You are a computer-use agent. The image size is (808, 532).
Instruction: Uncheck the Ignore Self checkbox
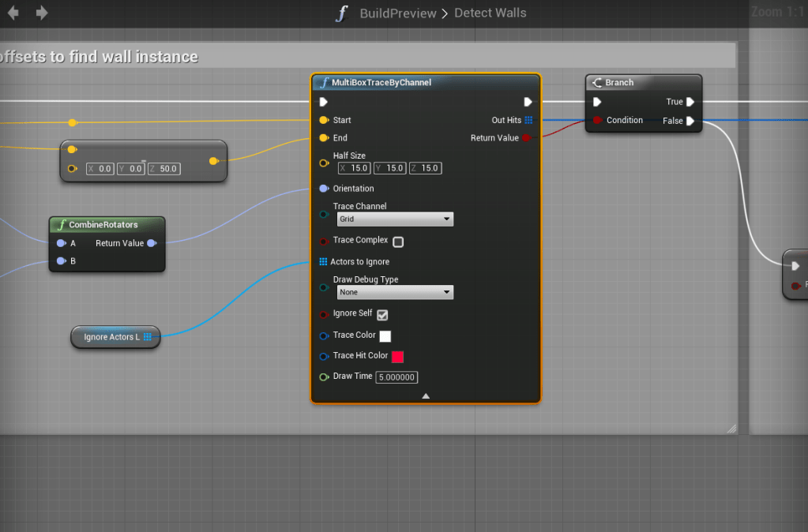pos(382,315)
